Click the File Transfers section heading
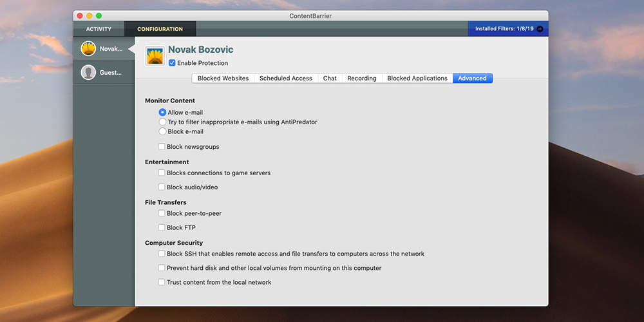The image size is (644, 322). point(166,202)
